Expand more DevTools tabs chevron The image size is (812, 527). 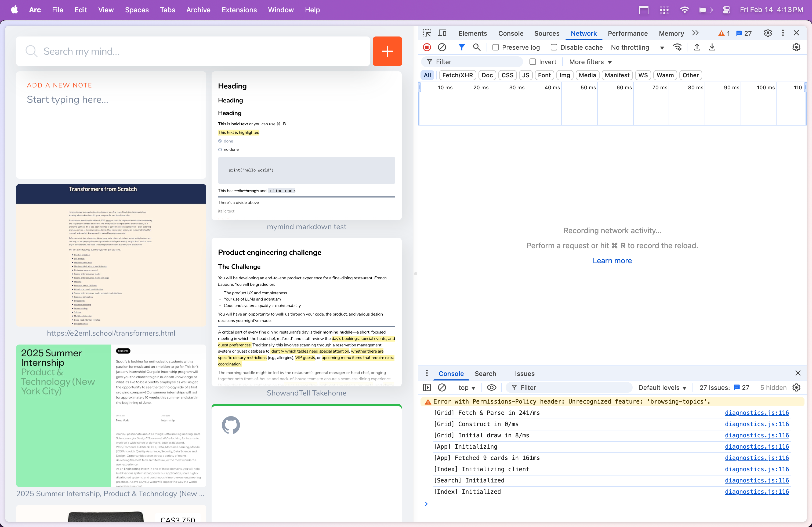[x=695, y=33]
